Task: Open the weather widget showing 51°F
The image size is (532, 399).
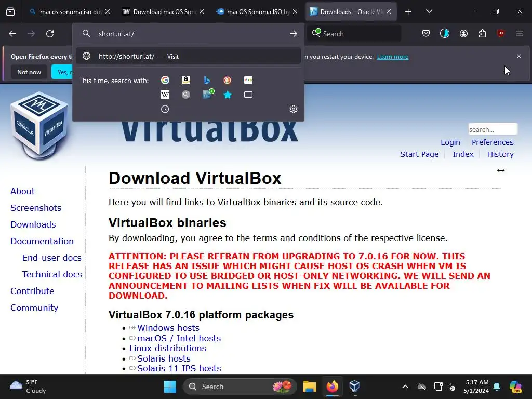Action: (x=28, y=387)
